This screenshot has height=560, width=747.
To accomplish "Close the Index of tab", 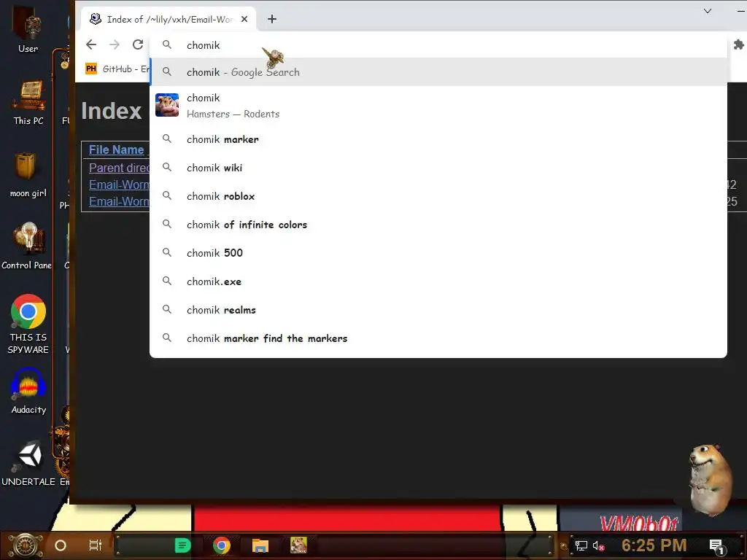I will point(244,19).
